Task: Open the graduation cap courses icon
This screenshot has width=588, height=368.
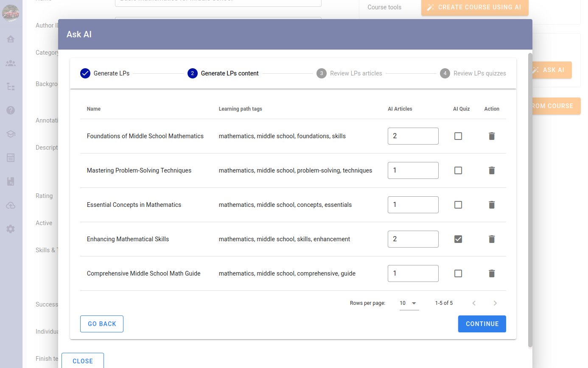Action: tap(11, 134)
